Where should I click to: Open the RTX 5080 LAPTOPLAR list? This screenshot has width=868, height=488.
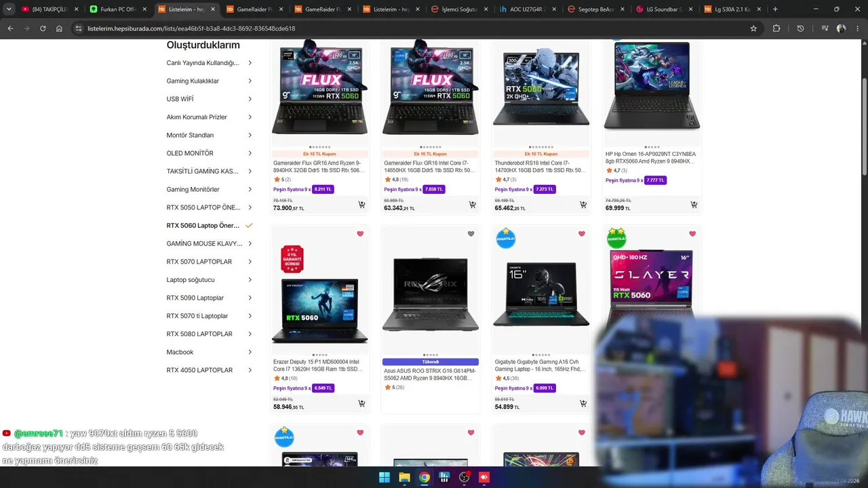pyautogui.click(x=209, y=334)
